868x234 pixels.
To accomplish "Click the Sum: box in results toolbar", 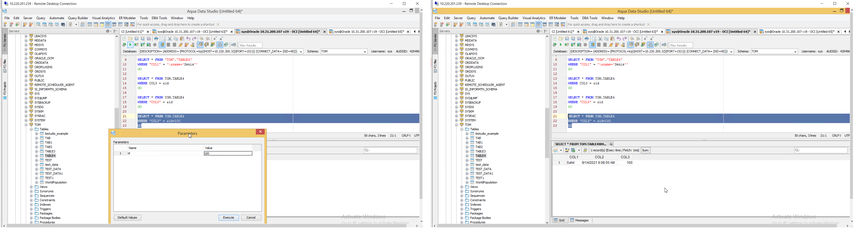I will pyautogui.click(x=646, y=150).
